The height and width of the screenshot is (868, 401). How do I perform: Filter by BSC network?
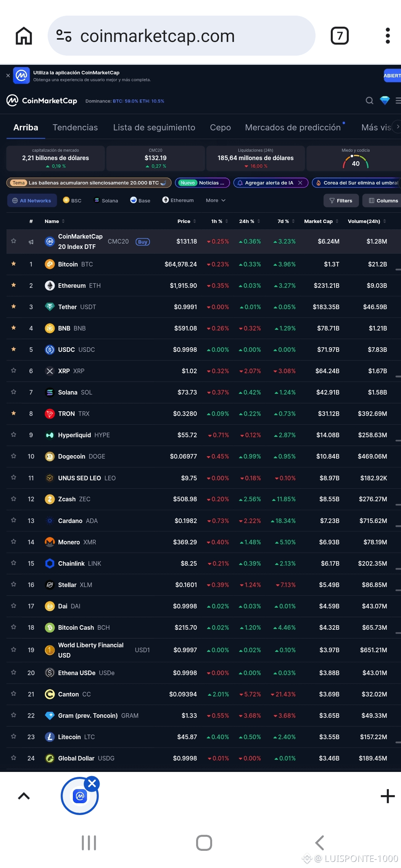(x=72, y=201)
